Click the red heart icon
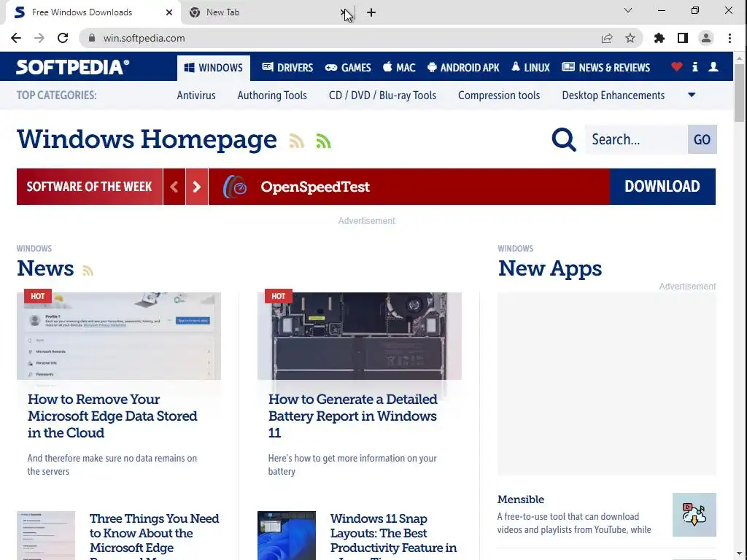 coord(676,66)
